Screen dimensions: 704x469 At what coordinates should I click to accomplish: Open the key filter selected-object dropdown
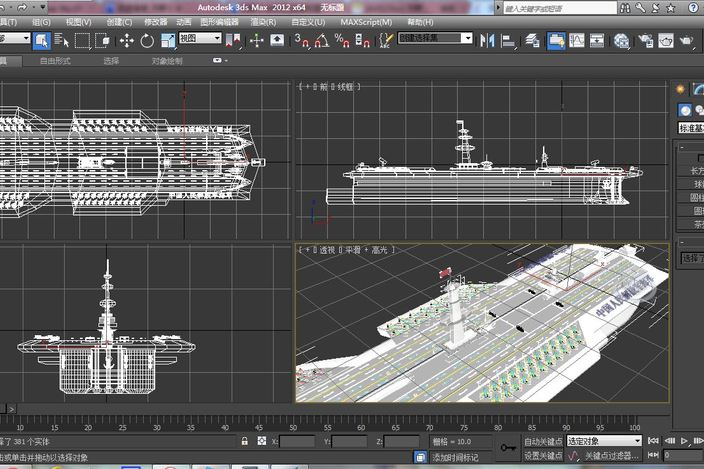coord(604,440)
